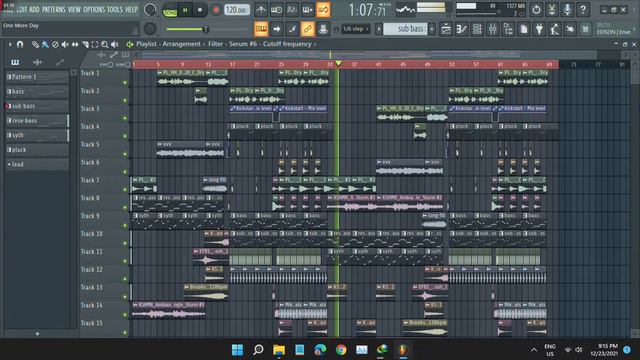The width and height of the screenshot is (640, 360).
Task: Select the Zoom magnifier tool in playlist
Action: point(105,44)
